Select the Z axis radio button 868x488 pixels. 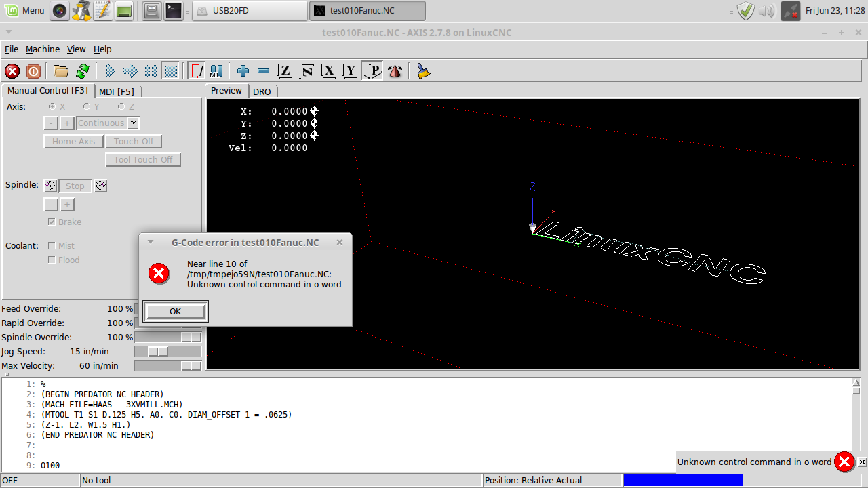[x=121, y=107]
